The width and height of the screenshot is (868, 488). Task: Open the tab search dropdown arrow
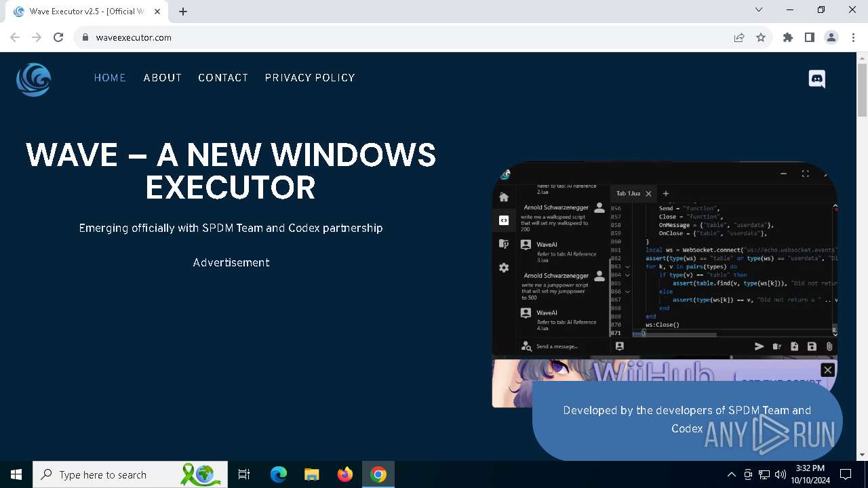(759, 9)
